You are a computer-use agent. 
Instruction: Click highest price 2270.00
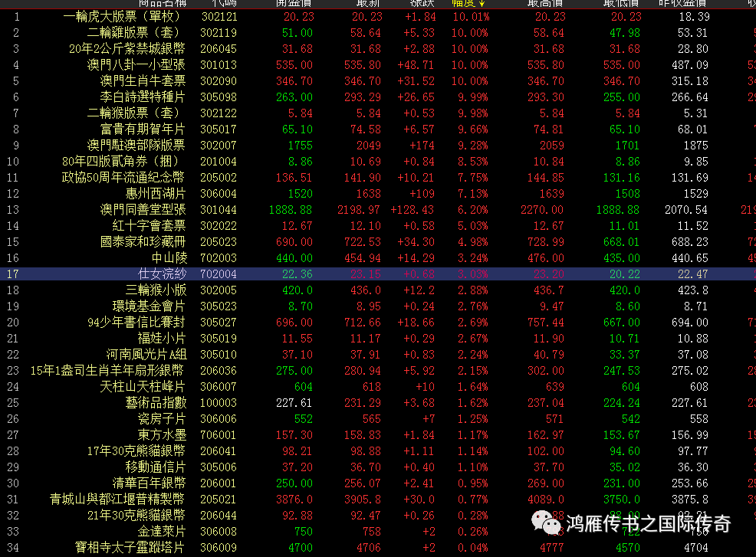tap(542, 210)
